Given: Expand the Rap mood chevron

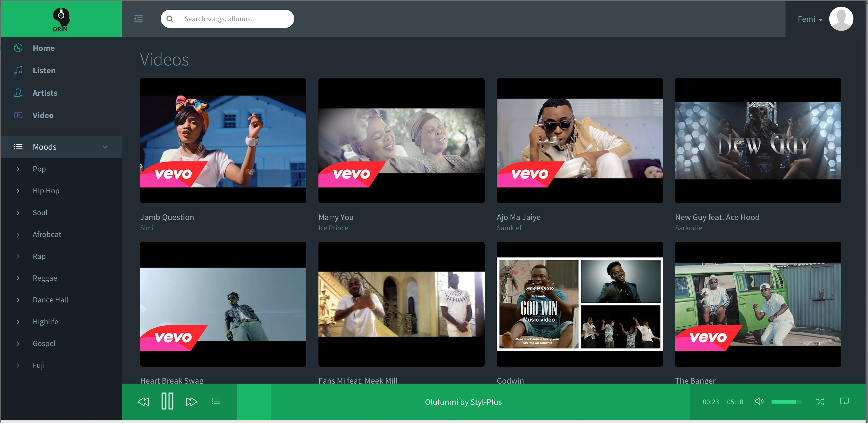Looking at the screenshot, I should [18, 256].
